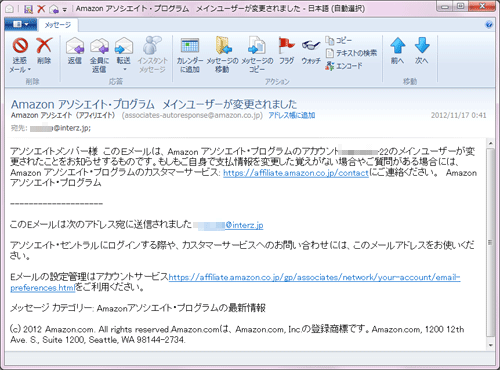Viewport: 500px width, 370px height.
Task: Open the @interz.jp email address link
Action: 244,225
